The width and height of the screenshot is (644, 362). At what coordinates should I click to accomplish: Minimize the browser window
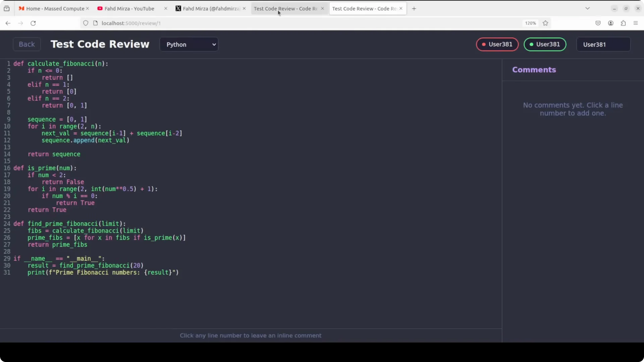coord(614,9)
